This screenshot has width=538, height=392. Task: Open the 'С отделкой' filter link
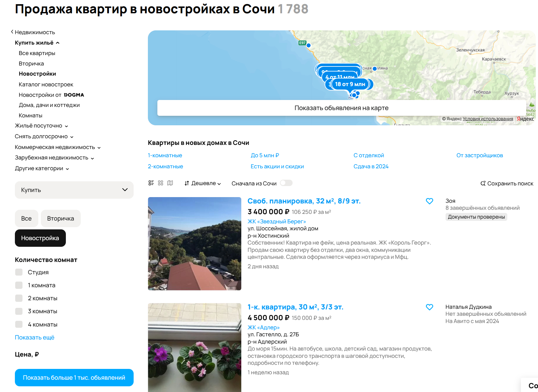click(369, 155)
